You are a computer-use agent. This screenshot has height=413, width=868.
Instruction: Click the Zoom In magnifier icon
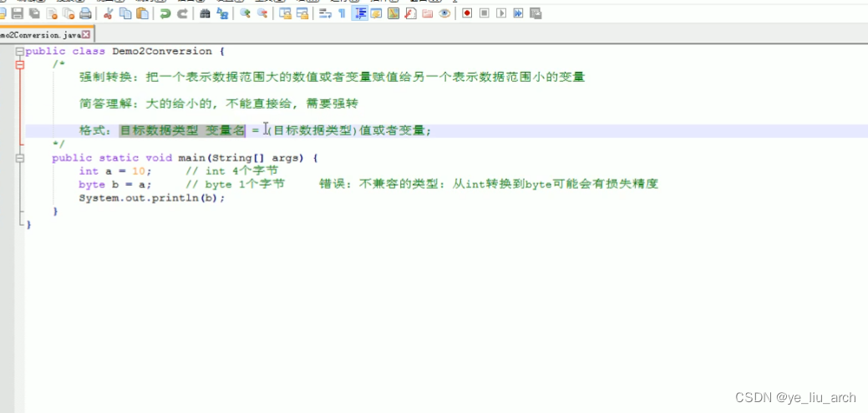pyautogui.click(x=245, y=13)
